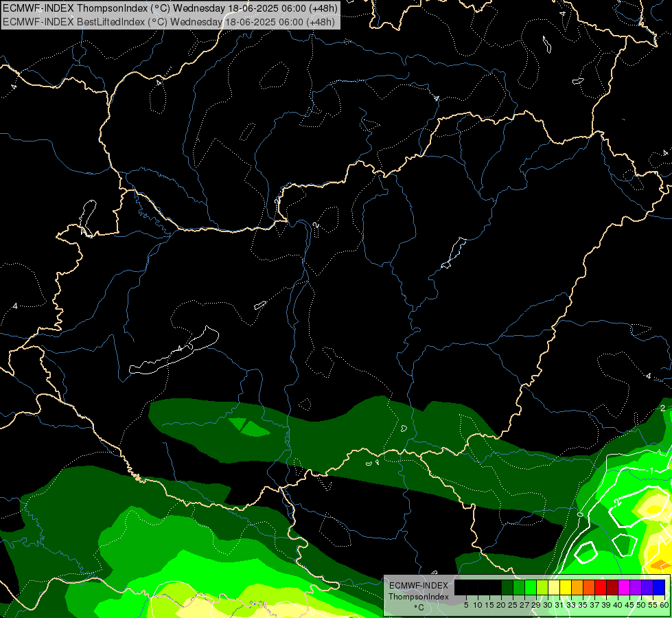Viewport: 672px width, 618px height.
Task: Choose the orange 33–35 legend swatch
Action: (x=577, y=587)
